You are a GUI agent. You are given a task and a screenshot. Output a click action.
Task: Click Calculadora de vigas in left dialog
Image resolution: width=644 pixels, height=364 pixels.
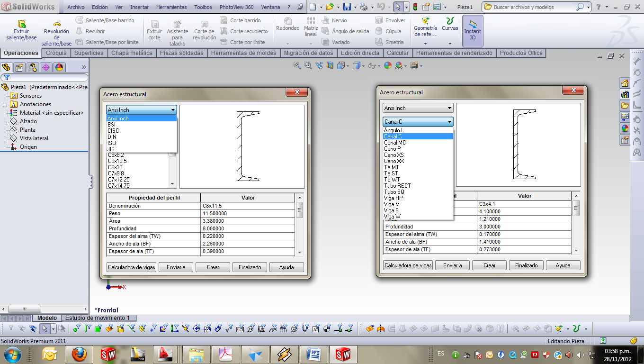coord(131,267)
